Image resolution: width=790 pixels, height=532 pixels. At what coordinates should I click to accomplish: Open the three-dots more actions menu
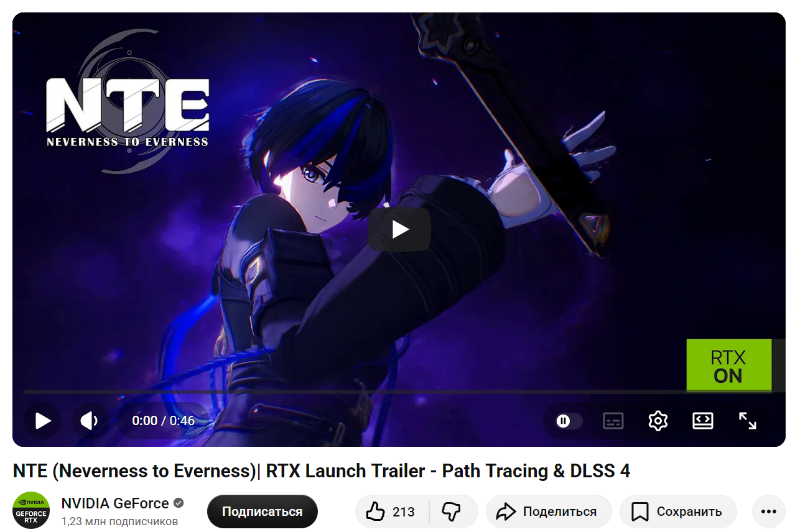pos(769,511)
